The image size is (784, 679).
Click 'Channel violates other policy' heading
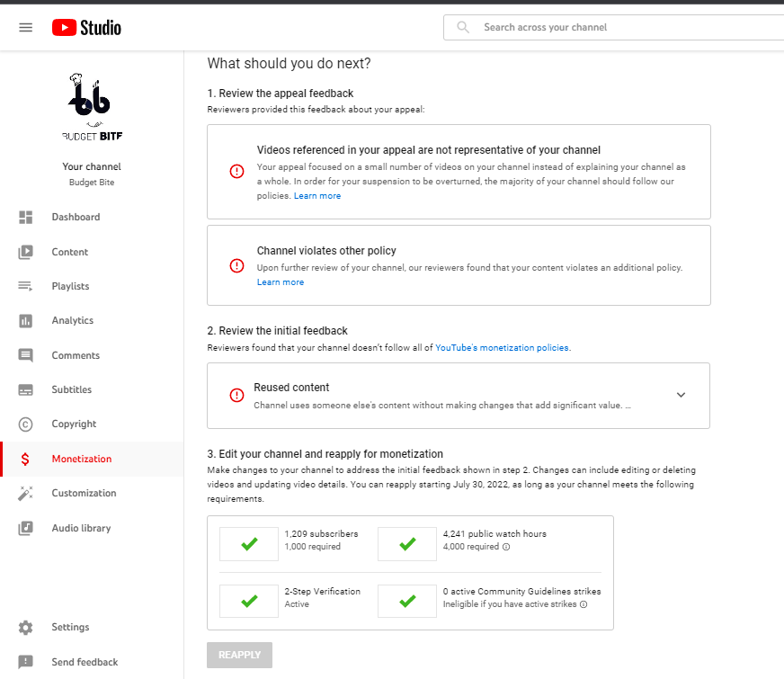coord(326,251)
